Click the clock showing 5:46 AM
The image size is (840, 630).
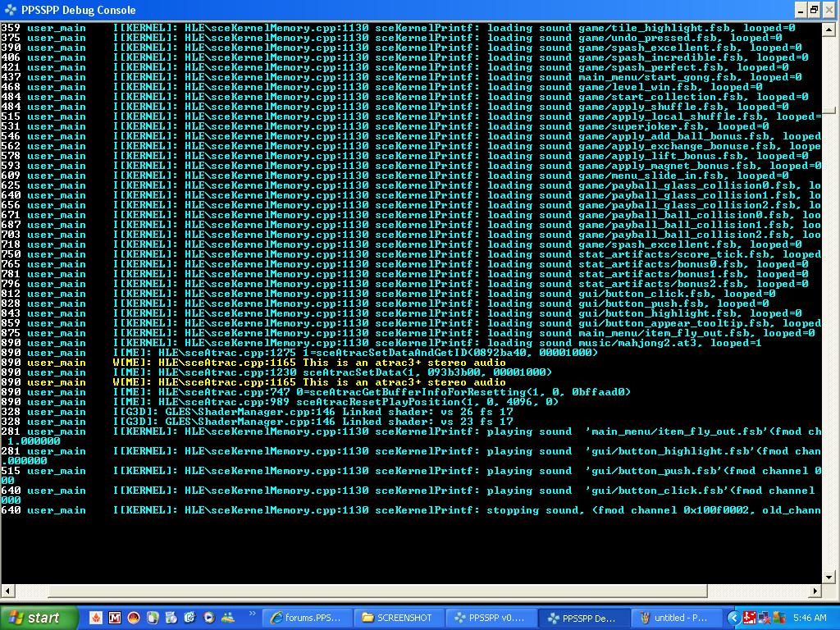810,618
